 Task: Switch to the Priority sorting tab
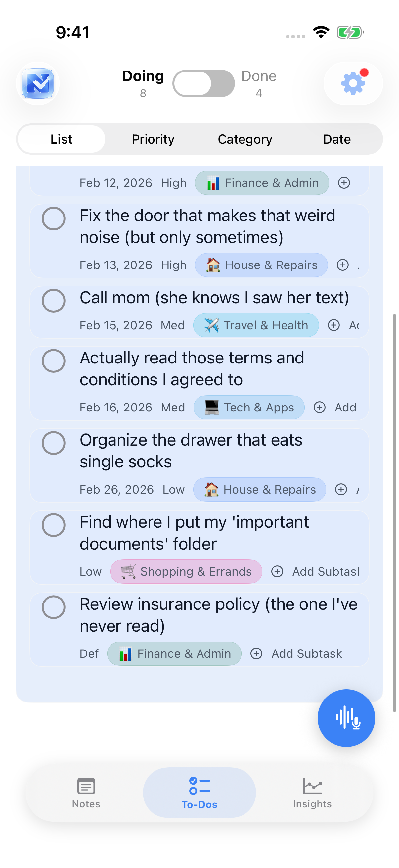[153, 139]
